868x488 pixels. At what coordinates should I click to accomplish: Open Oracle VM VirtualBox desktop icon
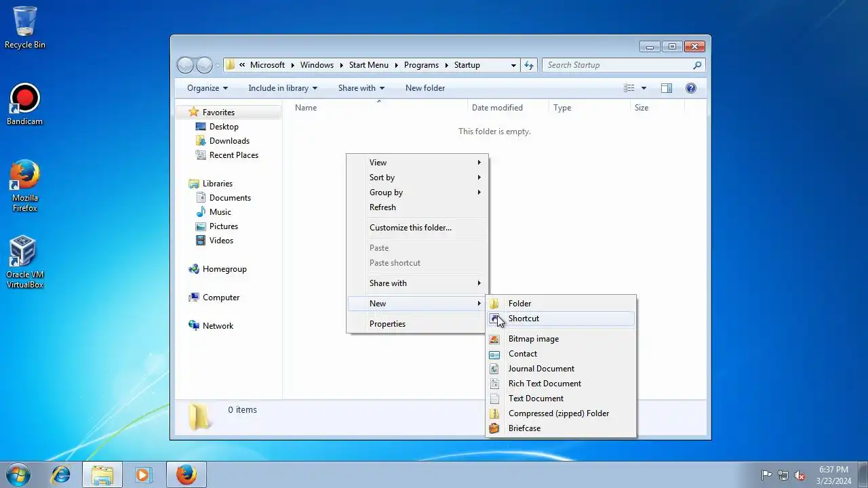pos(24,262)
